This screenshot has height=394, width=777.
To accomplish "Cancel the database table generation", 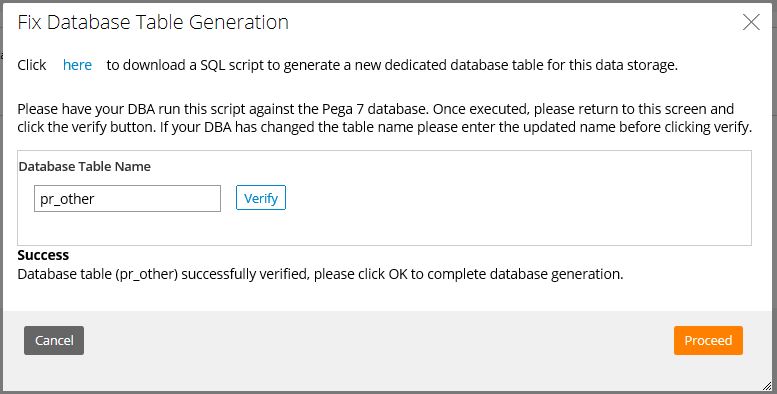I will coord(54,340).
